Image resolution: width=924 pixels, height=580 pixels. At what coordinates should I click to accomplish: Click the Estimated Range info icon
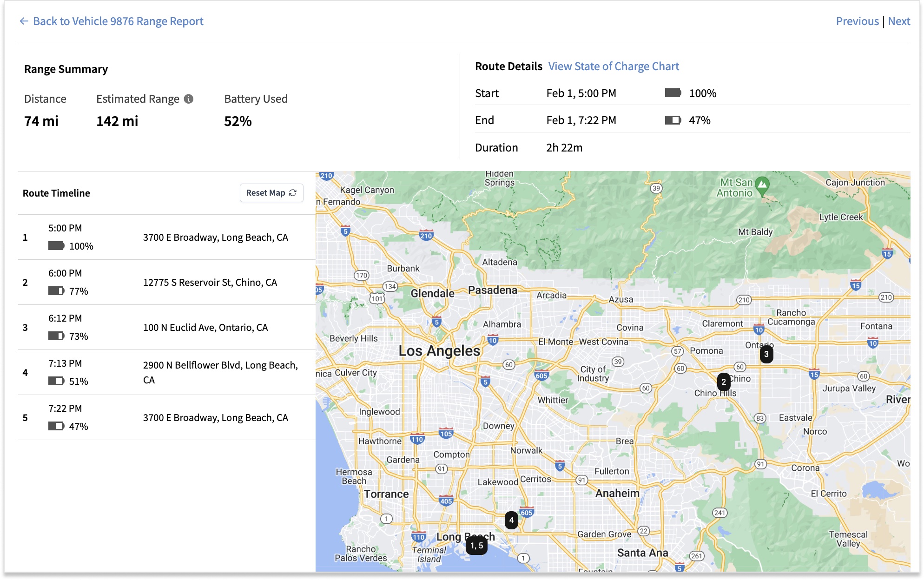pos(189,99)
